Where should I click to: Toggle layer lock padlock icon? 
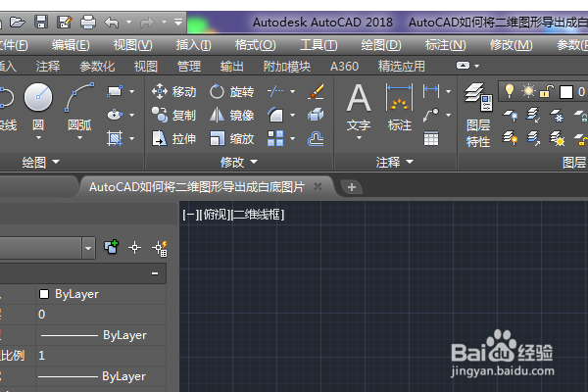point(547,91)
